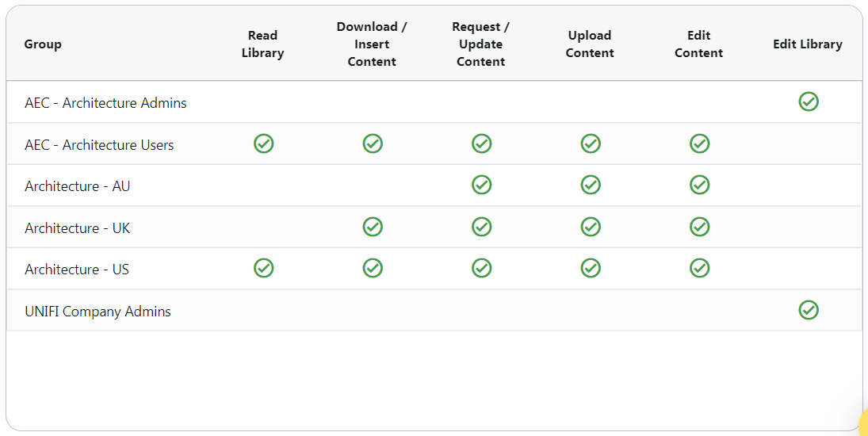Screen dimensions: 868x436
Task: Click the Request / Update Content header
Action: (x=480, y=44)
